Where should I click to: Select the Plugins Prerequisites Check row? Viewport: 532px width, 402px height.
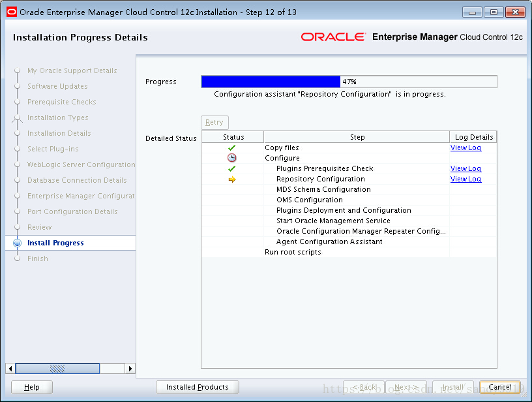point(349,169)
